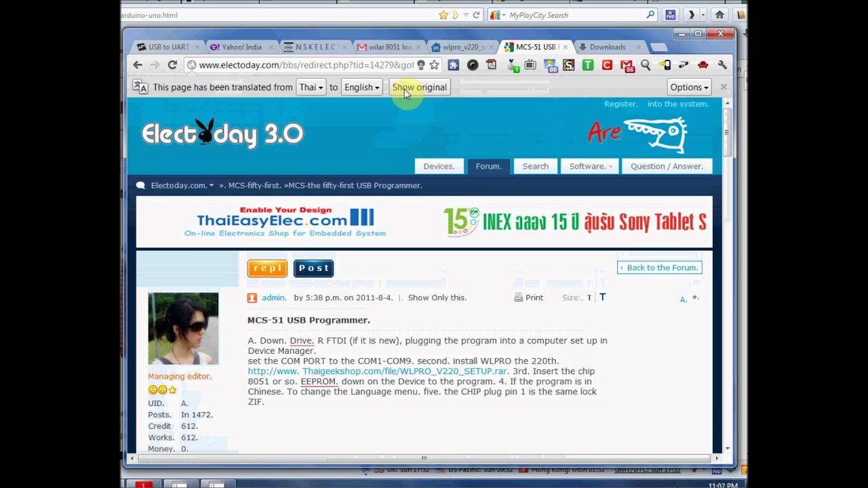
Task: Open the Devices nav tab
Action: point(439,166)
